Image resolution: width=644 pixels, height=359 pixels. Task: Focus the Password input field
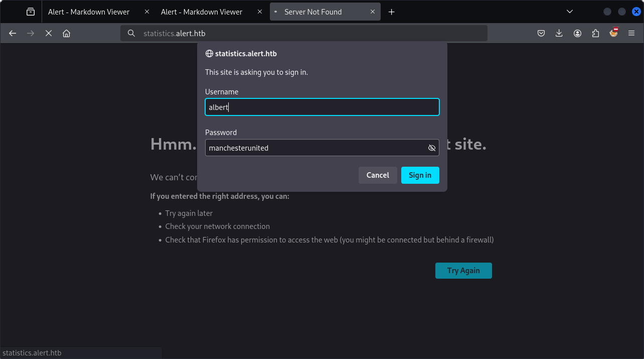point(315,148)
